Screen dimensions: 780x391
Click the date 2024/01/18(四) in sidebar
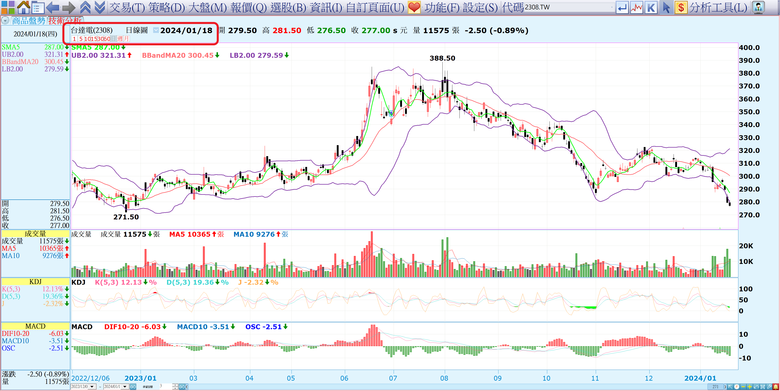click(x=34, y=34)
